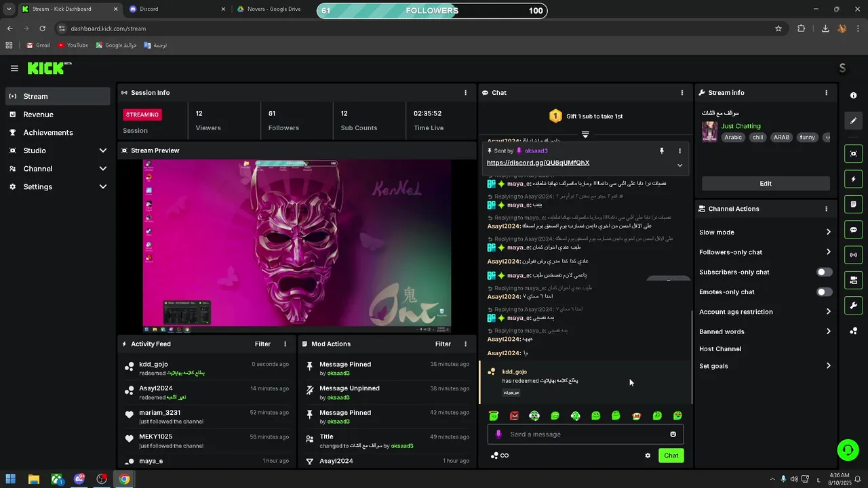Toggle Subscribers-only chat switch
Screen dimensions: 868x488
point(824,272)
